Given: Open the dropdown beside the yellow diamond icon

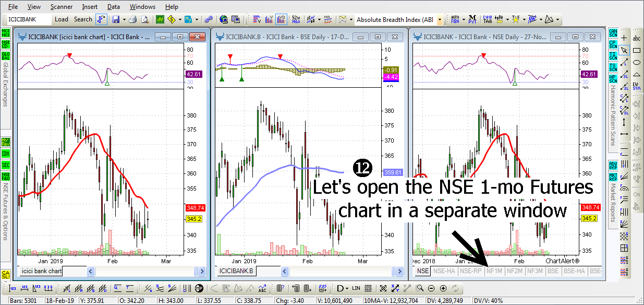Looking at the screenshot, I should tap(180, 20).
